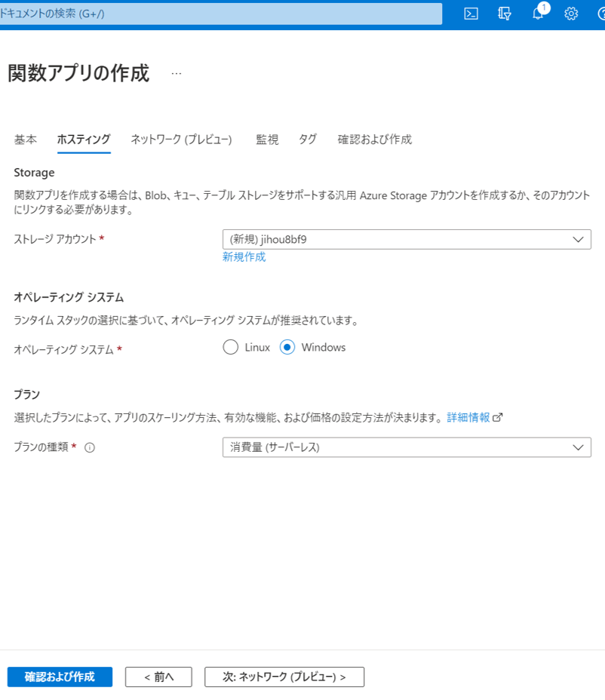Image resolution: width=605 pixels, height=700 pixels.
Task: Expand the プランの種類 dropdown
Action: click(407, 447)
